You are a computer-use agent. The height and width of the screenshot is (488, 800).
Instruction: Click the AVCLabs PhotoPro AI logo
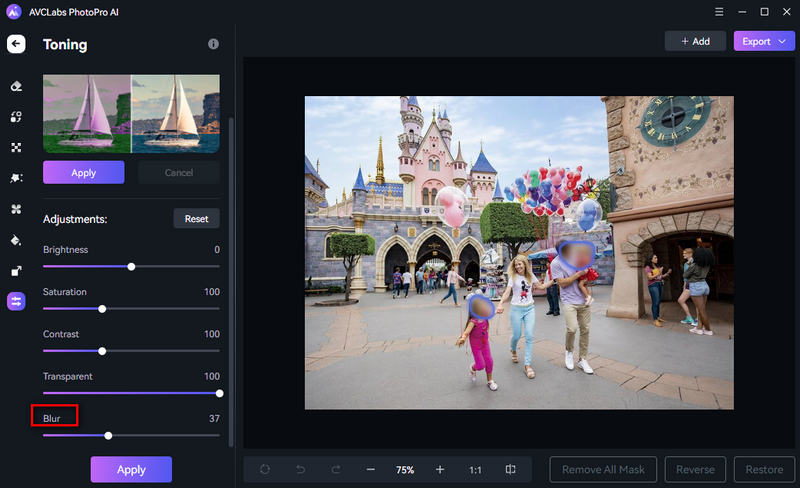click(14, 11)
